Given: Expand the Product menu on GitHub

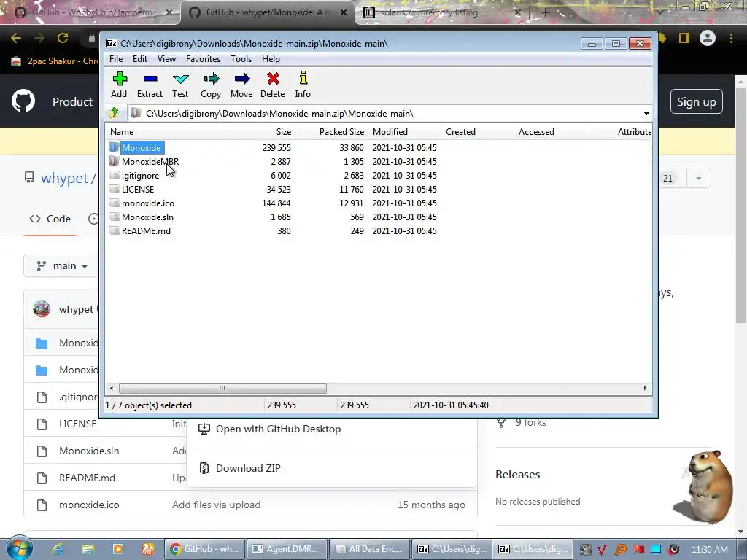Looking at the screenshot, I should point(72,102).
